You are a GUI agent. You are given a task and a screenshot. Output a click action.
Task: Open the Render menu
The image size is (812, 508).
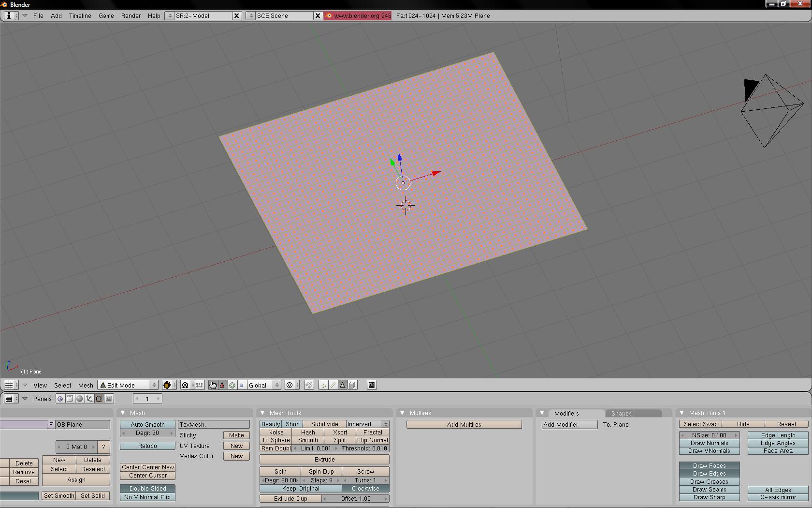pos(130,15)
